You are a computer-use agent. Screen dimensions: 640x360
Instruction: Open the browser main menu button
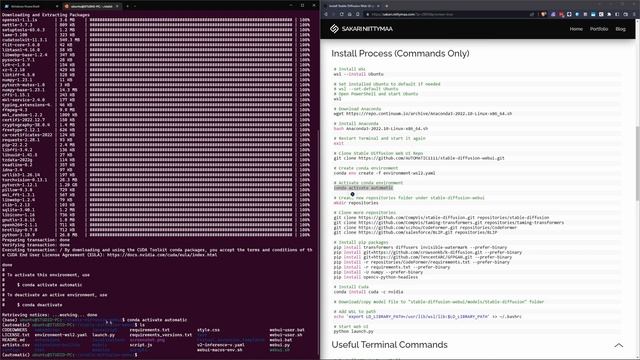pyautogui.click(x=634, y=14)
